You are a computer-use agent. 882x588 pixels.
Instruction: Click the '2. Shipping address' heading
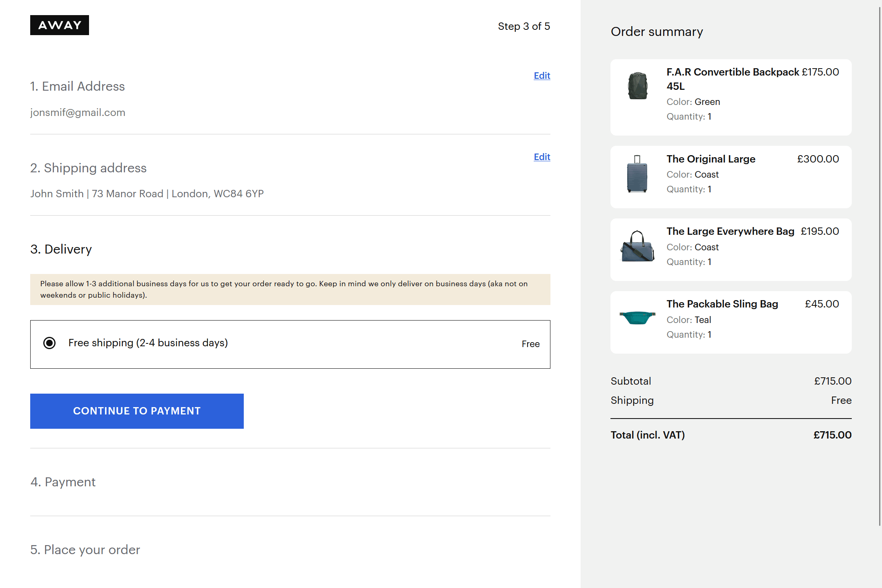coord(88,168)
